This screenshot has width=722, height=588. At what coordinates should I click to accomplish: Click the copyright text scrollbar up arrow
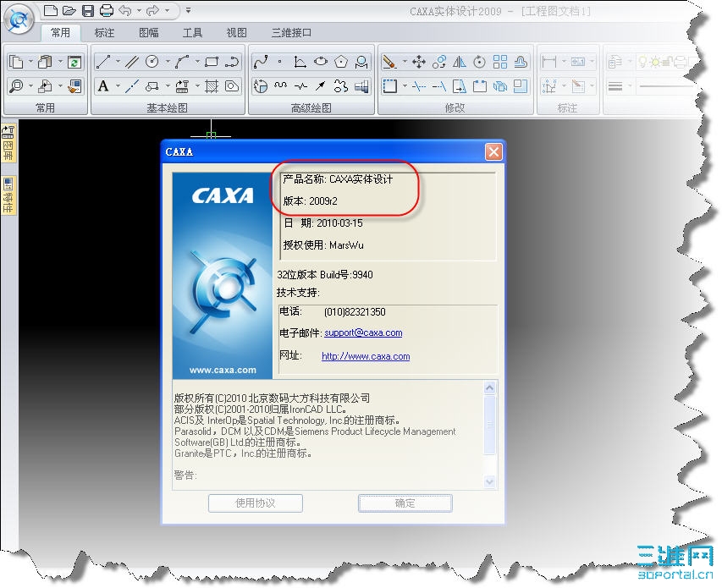coord(489,387)
